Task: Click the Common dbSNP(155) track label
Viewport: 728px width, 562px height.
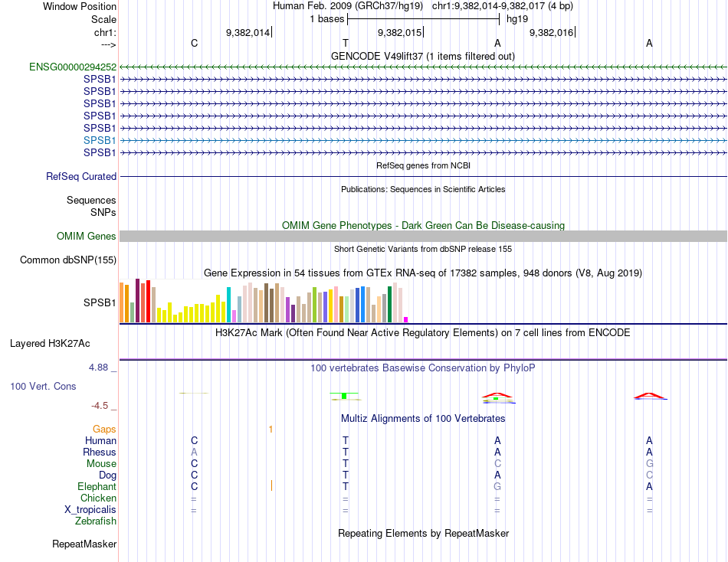Action: [68, 260]
